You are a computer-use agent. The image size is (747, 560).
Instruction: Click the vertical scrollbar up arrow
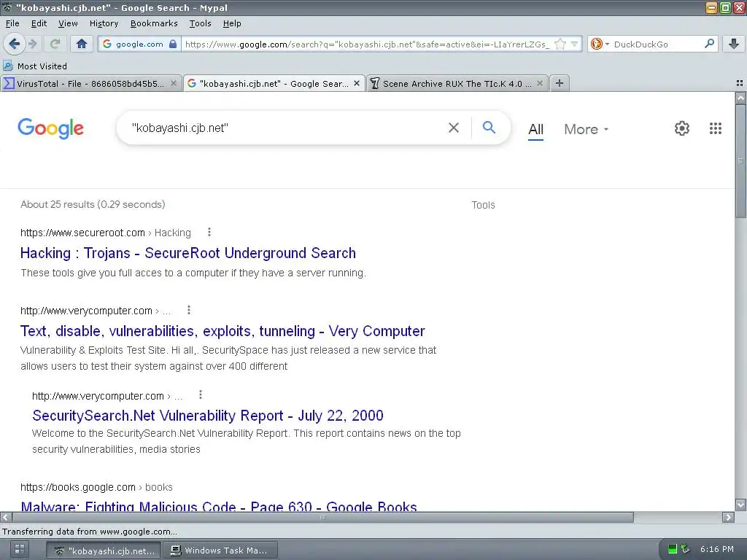740,98
